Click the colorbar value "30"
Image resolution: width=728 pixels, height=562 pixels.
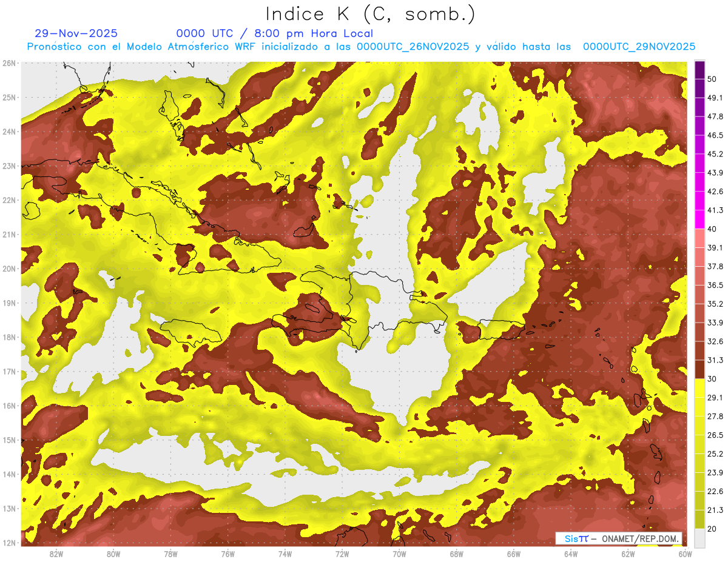coord(712,379)
